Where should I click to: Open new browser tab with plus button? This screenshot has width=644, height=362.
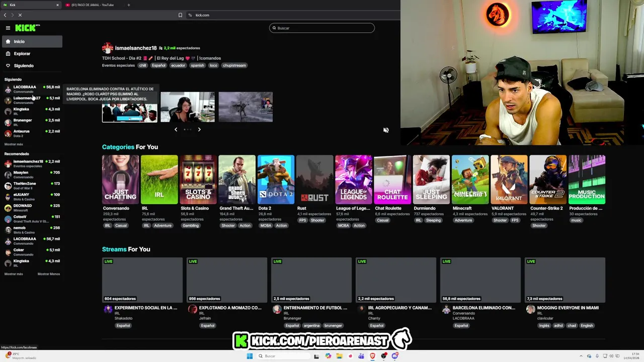pos(129,5)
